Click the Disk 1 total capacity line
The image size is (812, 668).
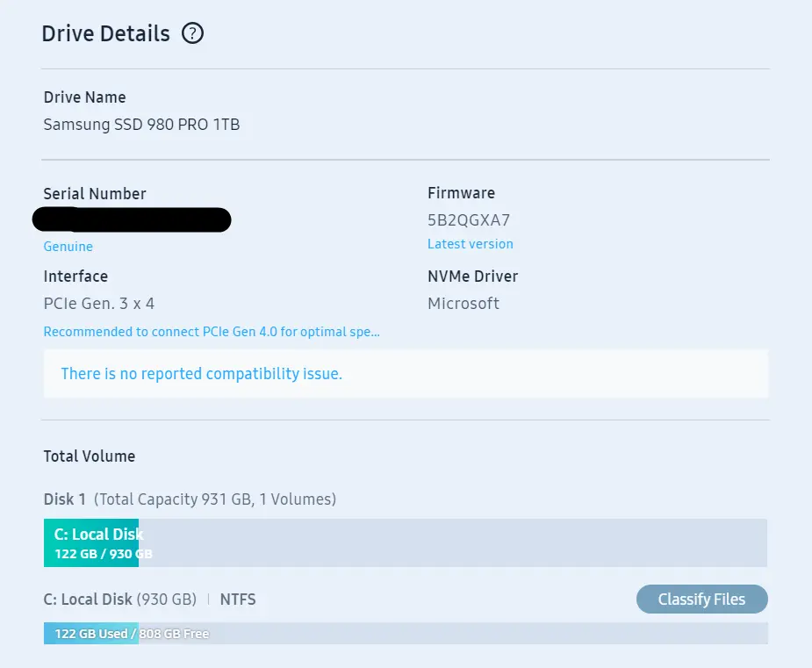[x=190, y=499]
